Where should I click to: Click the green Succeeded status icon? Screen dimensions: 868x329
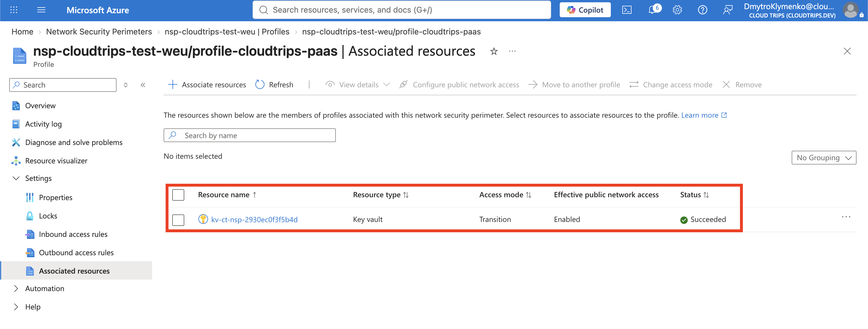point(684,220)
